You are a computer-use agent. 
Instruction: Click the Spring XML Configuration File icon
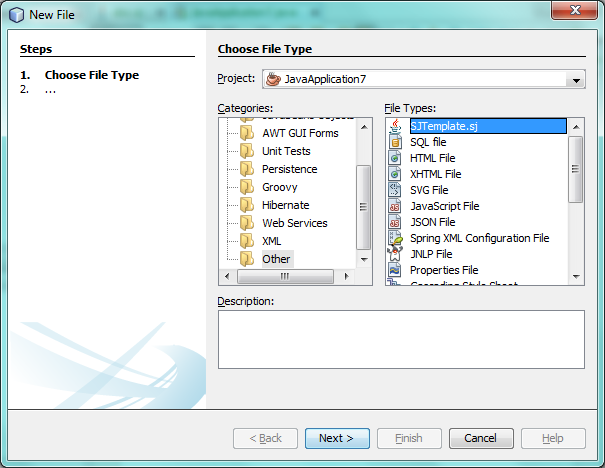point(395,238)
